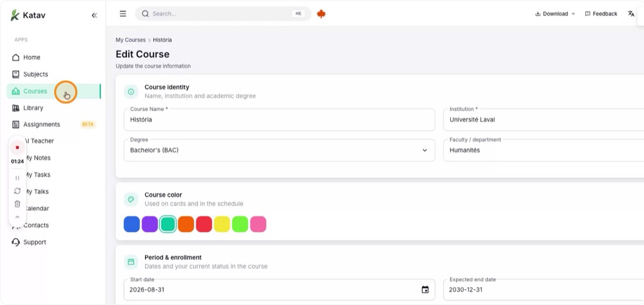Open Home in the sidebar
Screen dimensions: 644x305
click(x=54, y=57)
